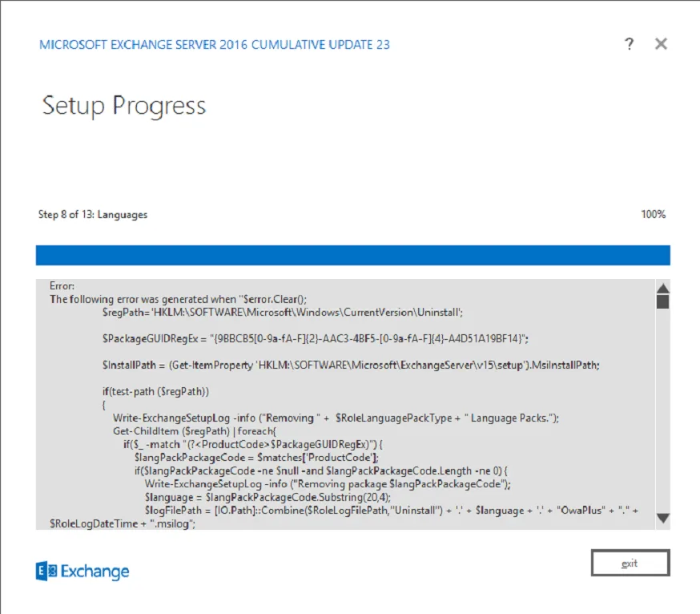Click the blue setup progress bar

pyautogui.click(x=352, y=255)
